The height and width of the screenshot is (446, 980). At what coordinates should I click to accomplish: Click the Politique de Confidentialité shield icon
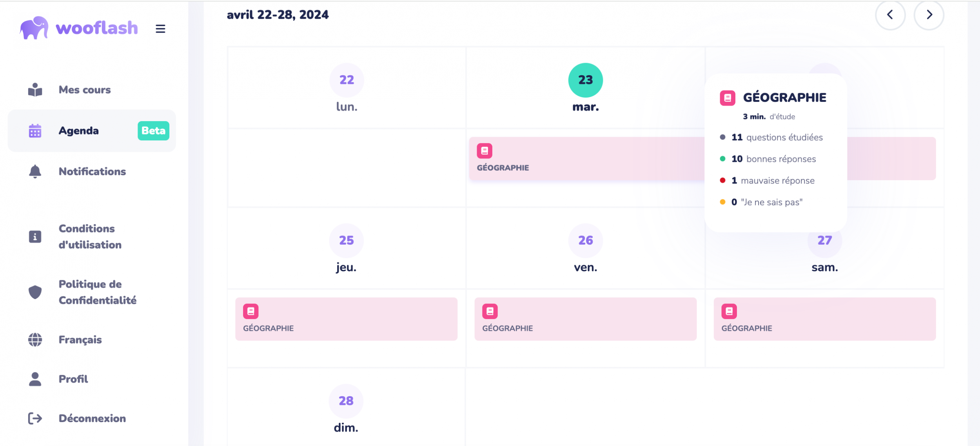(35, 292)
